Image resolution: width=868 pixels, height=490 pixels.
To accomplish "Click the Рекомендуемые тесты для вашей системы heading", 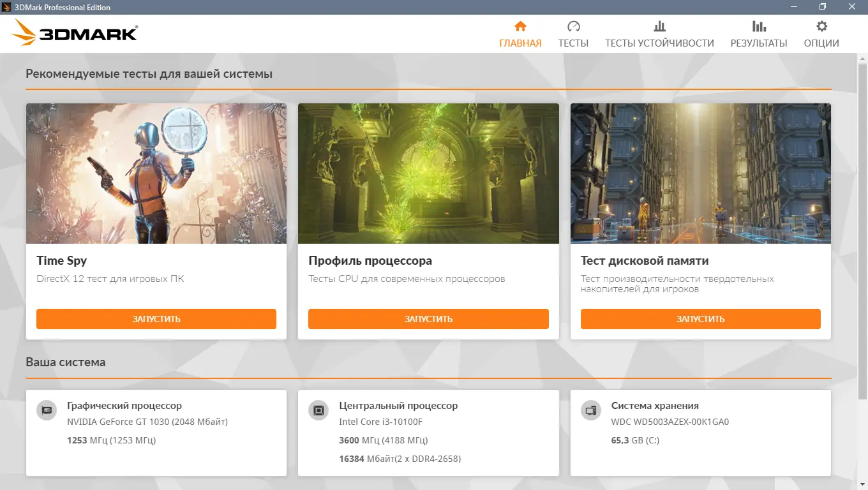I will tap(149, 74).
